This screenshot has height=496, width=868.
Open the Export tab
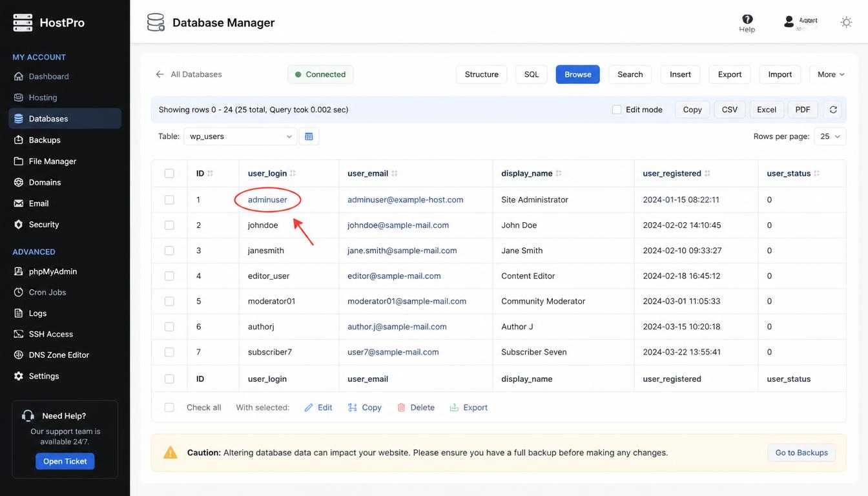click(730, 74)
